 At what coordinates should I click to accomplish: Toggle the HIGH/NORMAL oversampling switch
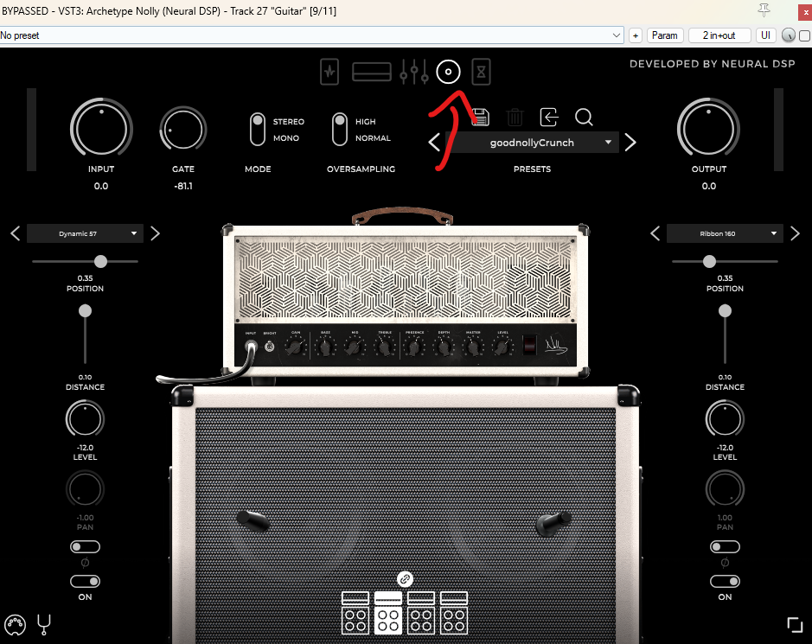(x=340, y=130)
